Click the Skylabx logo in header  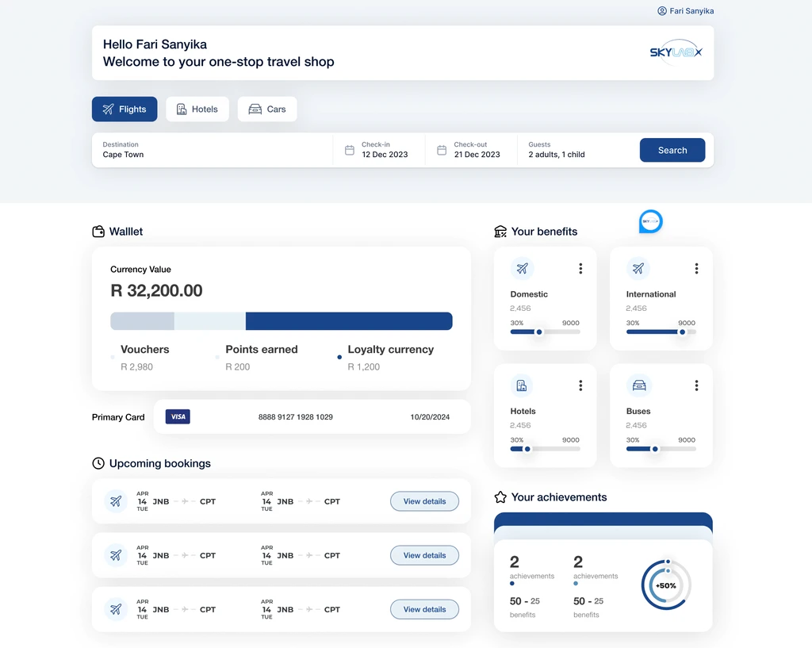pyautogui.click(x=676, y=52)
